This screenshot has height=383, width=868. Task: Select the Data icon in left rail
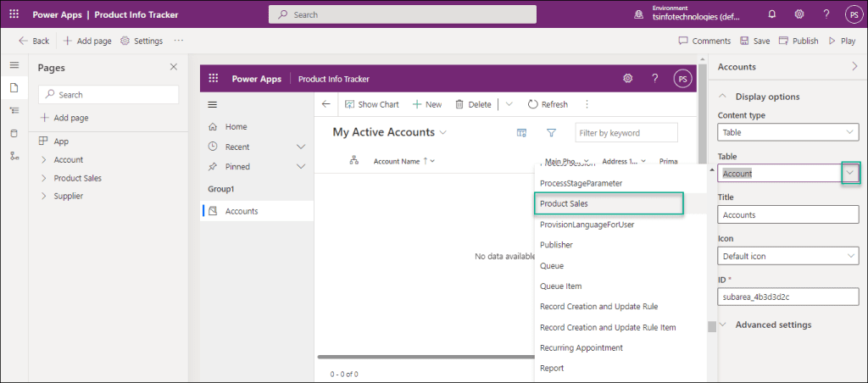[x=14, y=133]
